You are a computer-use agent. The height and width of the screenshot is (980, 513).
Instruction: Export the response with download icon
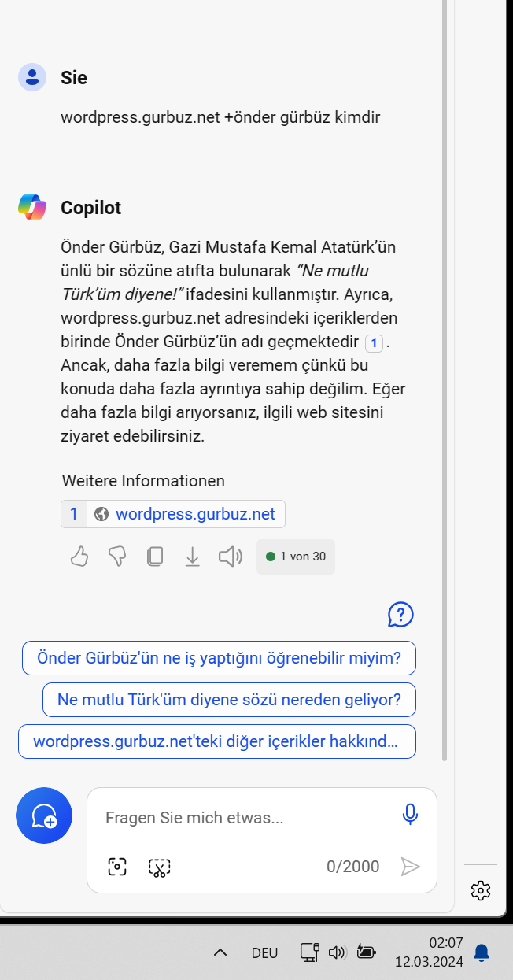click(192, 557)
